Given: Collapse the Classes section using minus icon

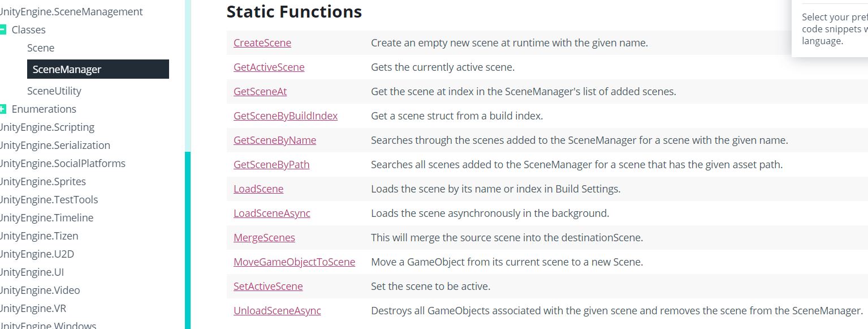Looking at the screenshot, I should click(3, 30).
